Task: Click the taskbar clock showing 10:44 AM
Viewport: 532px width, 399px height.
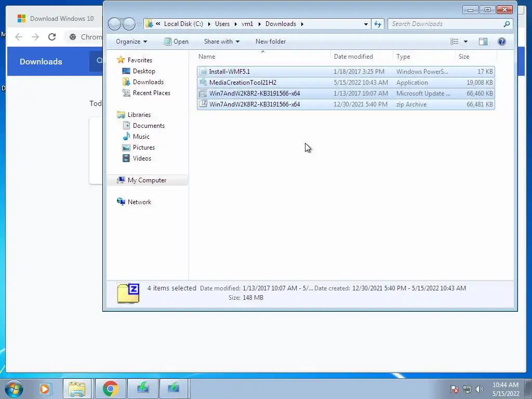Action: 506,389
